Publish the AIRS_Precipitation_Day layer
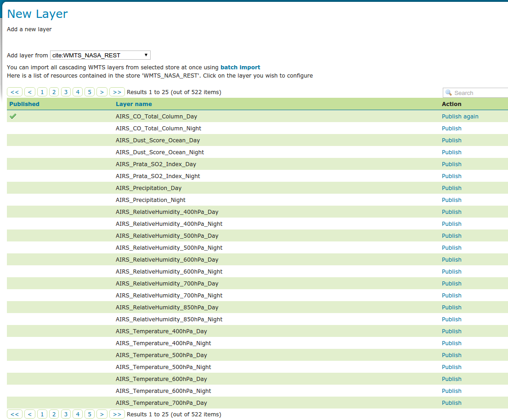 click(x=452, y=188)
